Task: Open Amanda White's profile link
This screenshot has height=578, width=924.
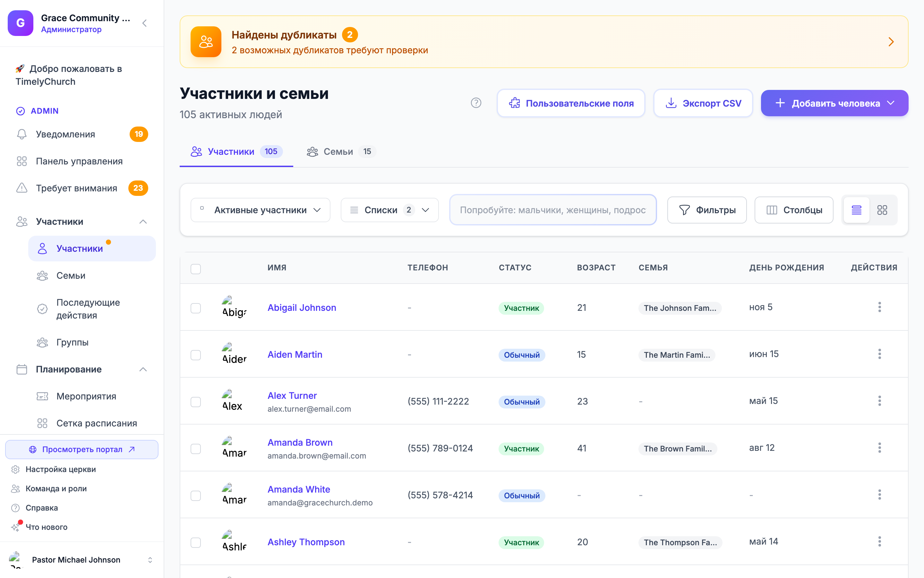Action: 299,489
